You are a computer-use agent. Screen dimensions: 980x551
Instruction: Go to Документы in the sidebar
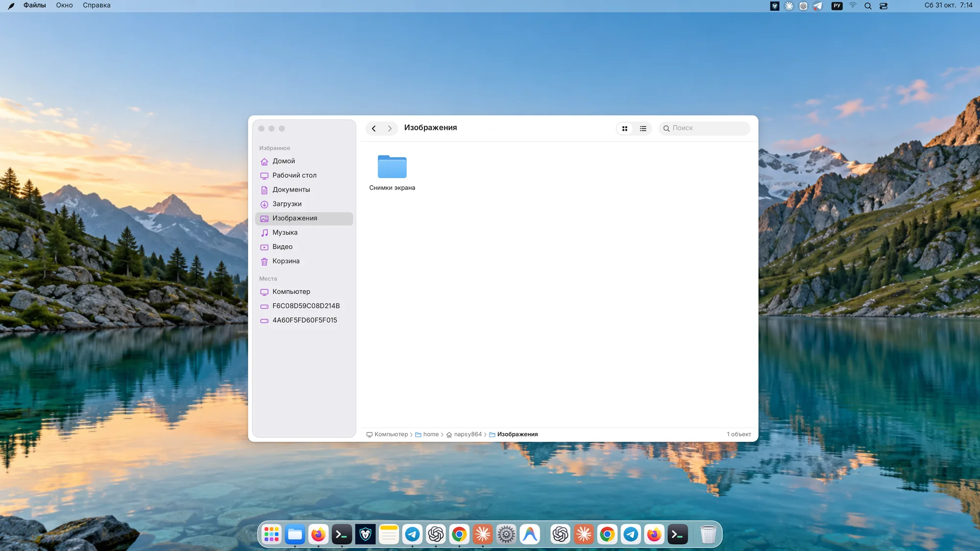(x=304, y=190)
